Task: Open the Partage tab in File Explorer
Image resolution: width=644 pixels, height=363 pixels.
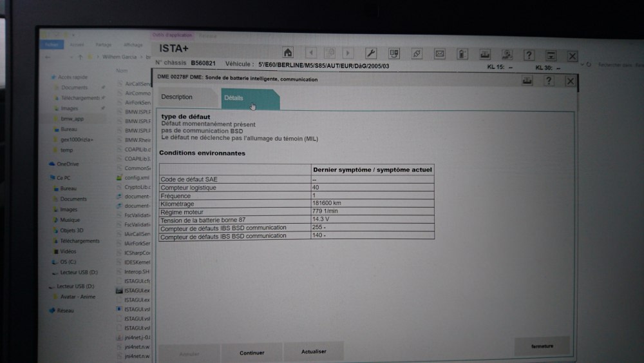Action: tap(104, 44)
